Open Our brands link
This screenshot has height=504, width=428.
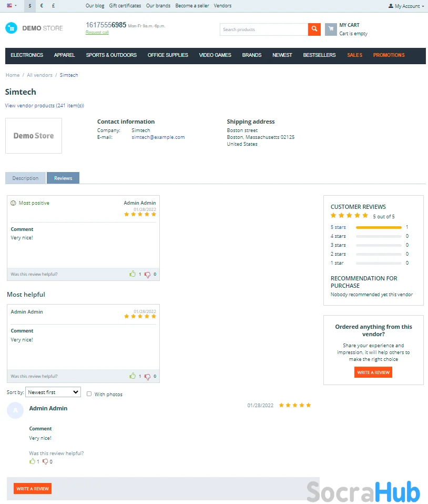pyautogui.click(x=158, y=6)
